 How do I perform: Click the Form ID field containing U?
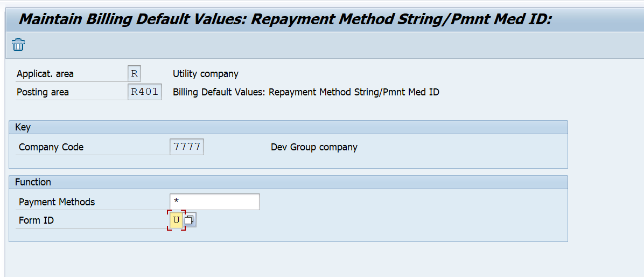(x=176, y=220)
